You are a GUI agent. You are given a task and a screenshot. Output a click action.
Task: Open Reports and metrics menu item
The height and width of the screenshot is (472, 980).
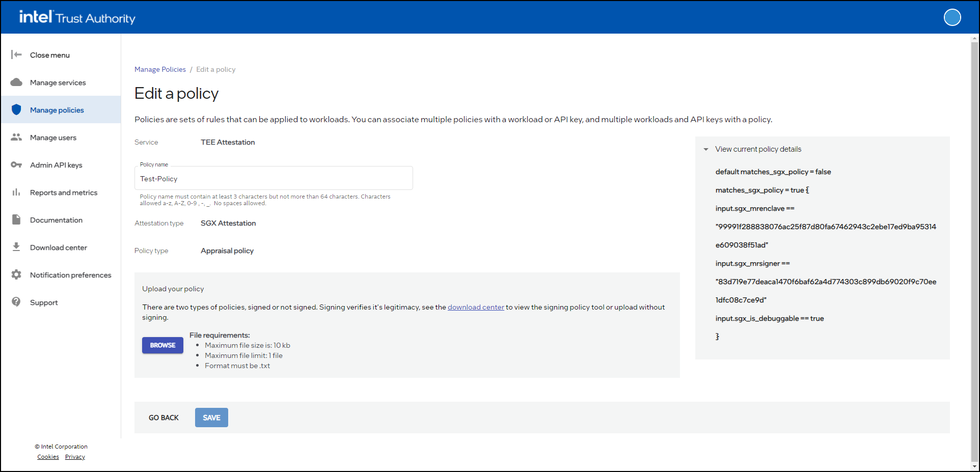click(61, 192)
